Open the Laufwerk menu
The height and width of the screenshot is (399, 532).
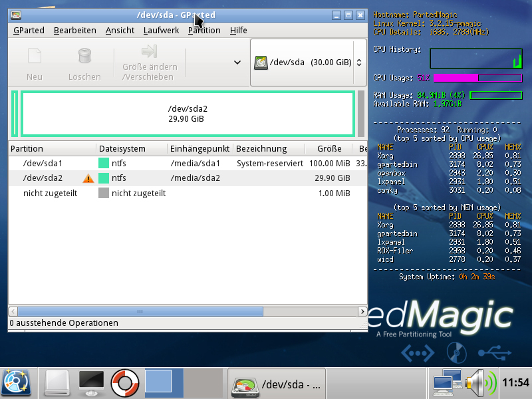(x=161, y=30)
